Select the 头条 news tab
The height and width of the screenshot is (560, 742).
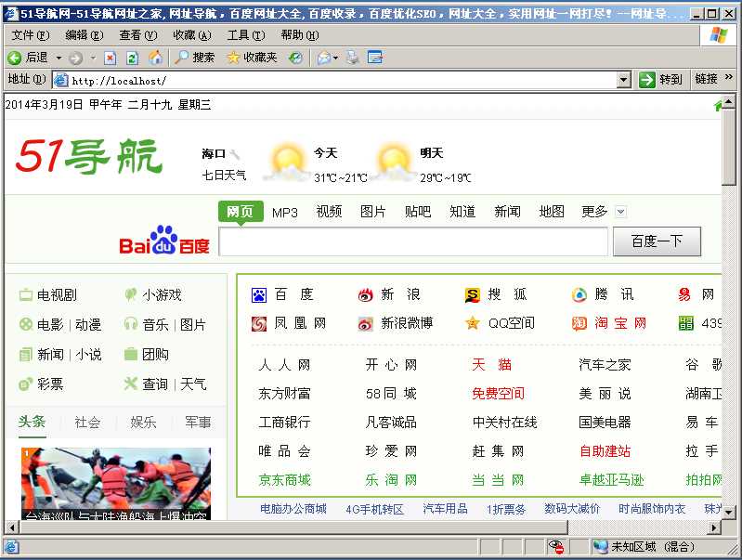click(x=32, y=422)
